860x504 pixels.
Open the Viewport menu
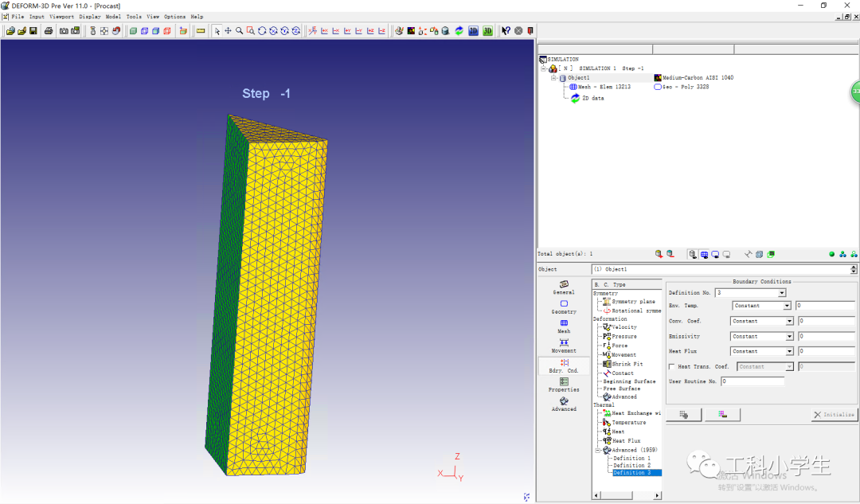[61, 17]
